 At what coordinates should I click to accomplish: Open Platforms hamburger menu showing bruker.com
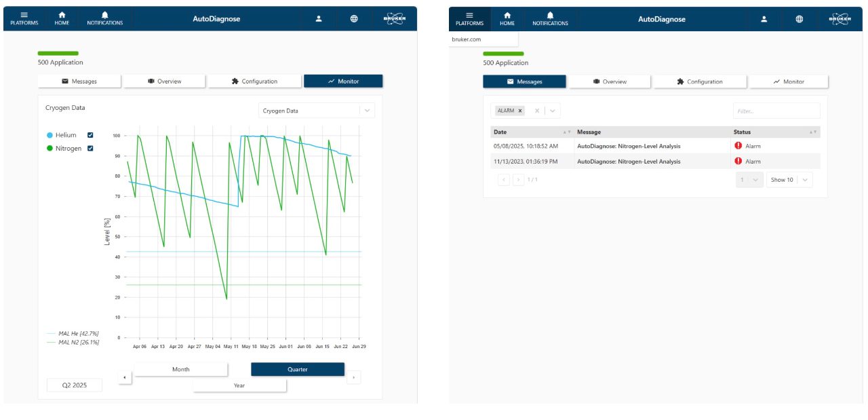tap(469, 18)
